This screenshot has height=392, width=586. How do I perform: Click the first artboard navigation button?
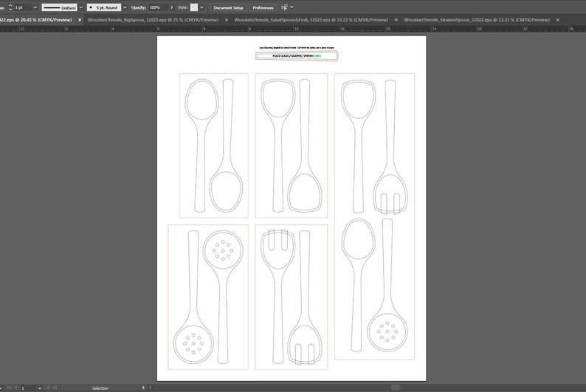(9, 388)
